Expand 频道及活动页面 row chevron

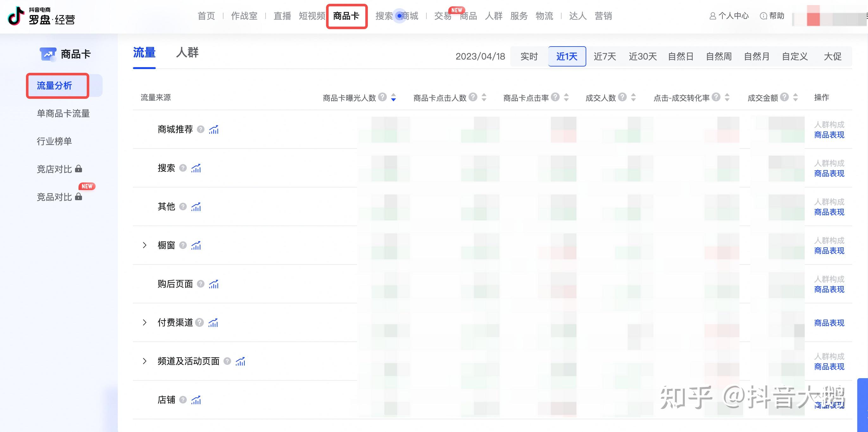coord(145,361)
